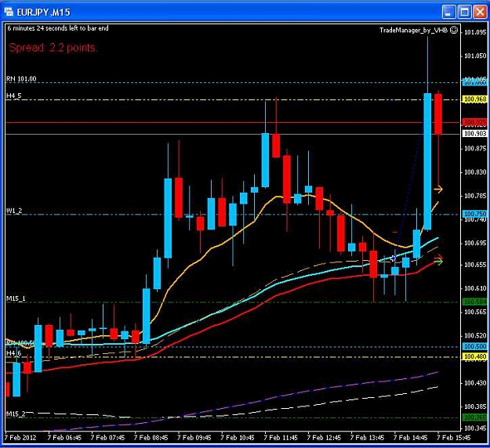Click the 7 Feb 2012 date label
This screenshot has width=490, height=448.
click(x=20, y=438)
